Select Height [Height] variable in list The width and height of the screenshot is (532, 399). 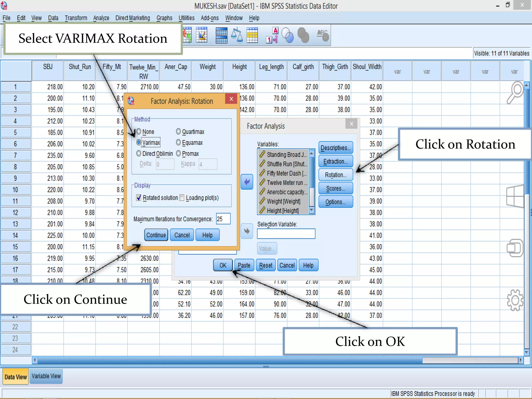pyautogui.click(x=283, y=211)
